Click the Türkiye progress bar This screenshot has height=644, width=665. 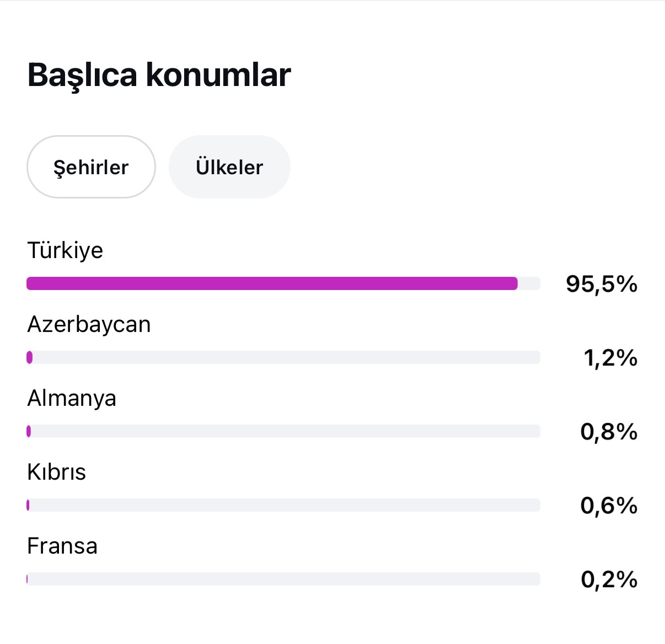click(x=283, y=283)
